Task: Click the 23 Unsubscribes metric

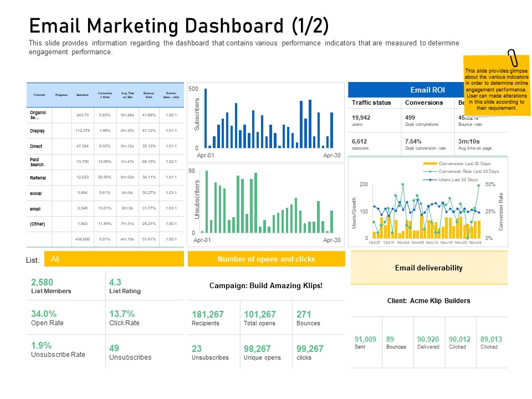Action: click(210, 352)
